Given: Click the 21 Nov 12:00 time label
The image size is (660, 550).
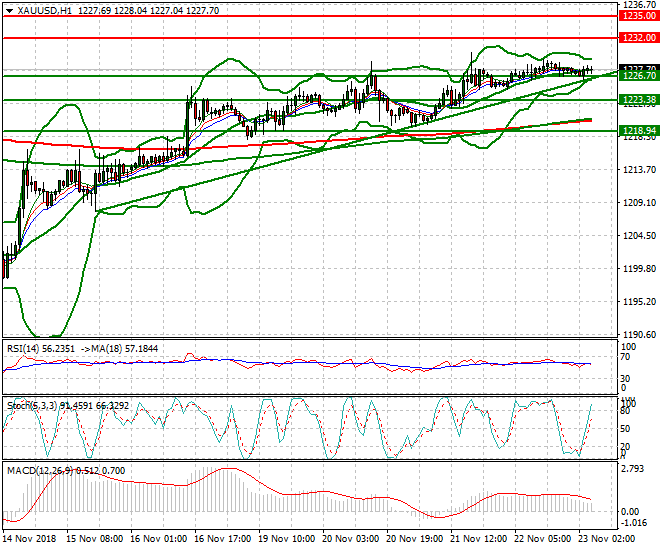Looking at the screenshot, I should 479,539.
